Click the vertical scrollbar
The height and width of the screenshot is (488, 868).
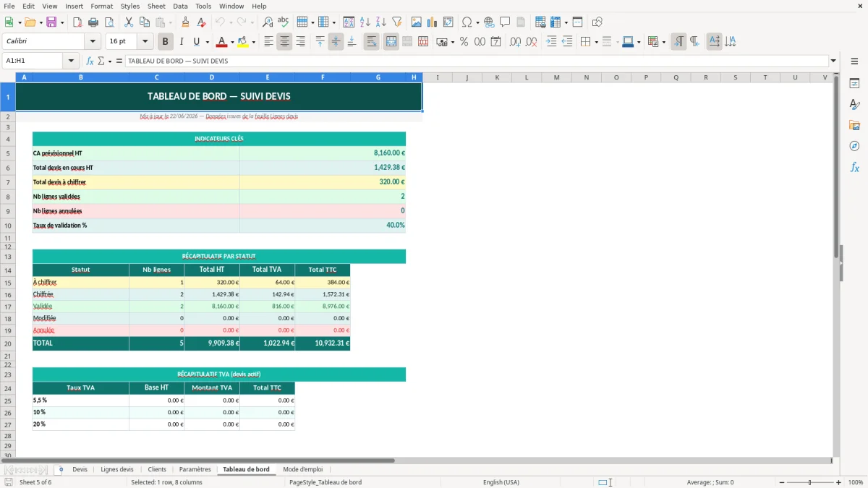[837, 266]
